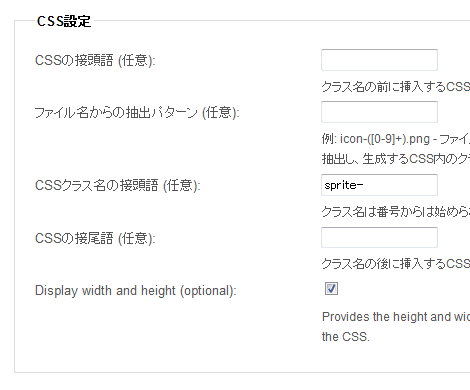Focus the CSSの接頭語 input field
The height and width of the screenshot is (390, 470).
[379, 60]
